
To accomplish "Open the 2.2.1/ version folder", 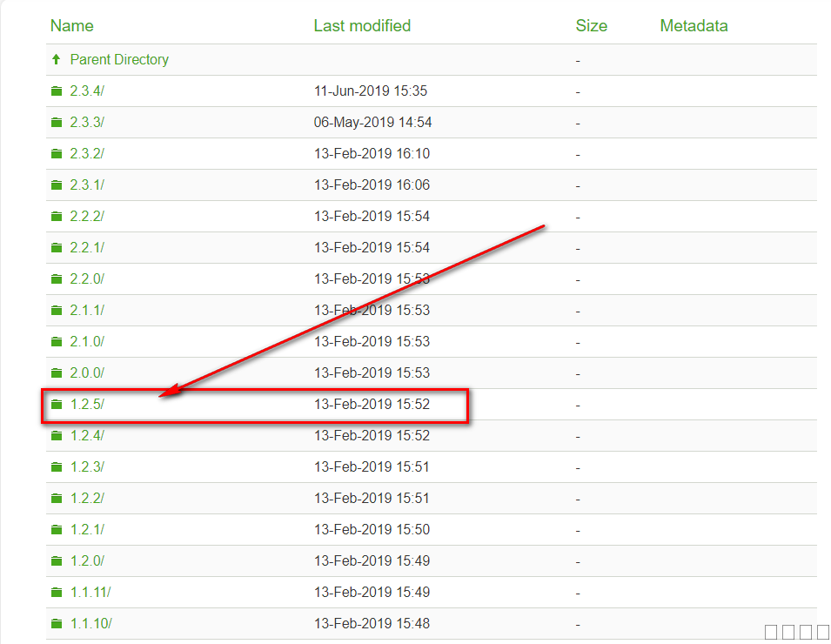I will tap(87, 248).
